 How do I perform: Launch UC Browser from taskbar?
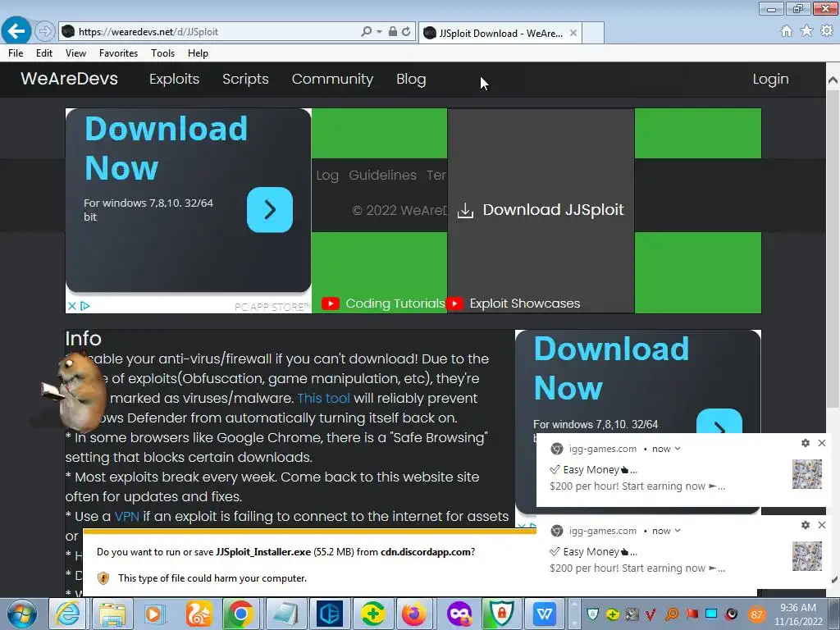click(199, 614)
